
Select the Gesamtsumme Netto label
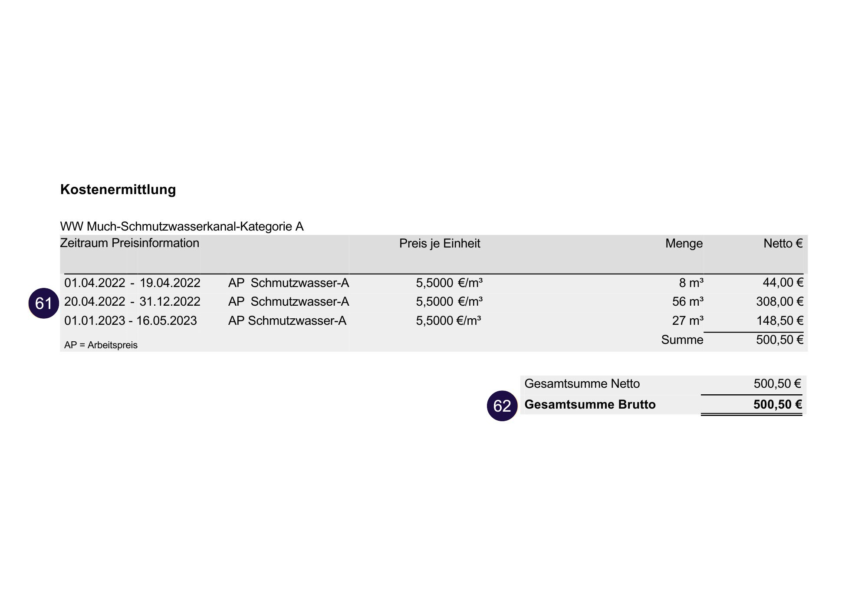[x=582, y=384]
